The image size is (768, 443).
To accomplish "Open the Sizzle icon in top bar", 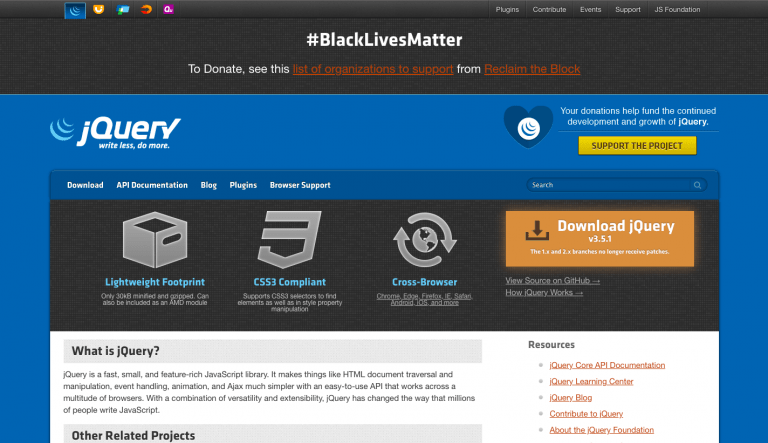I will point(146,9).
